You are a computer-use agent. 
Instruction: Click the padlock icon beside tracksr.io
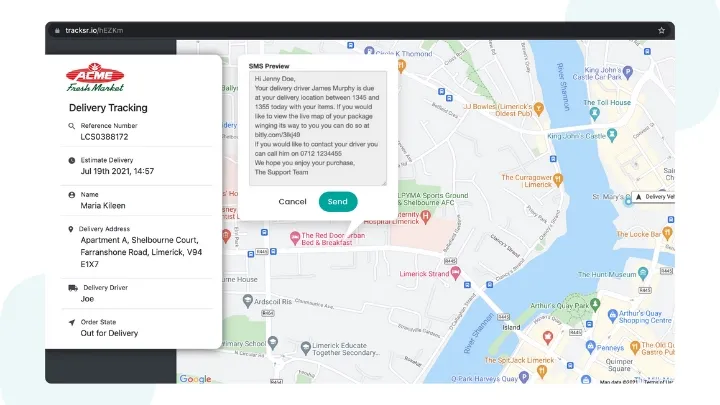pos(57,31)
